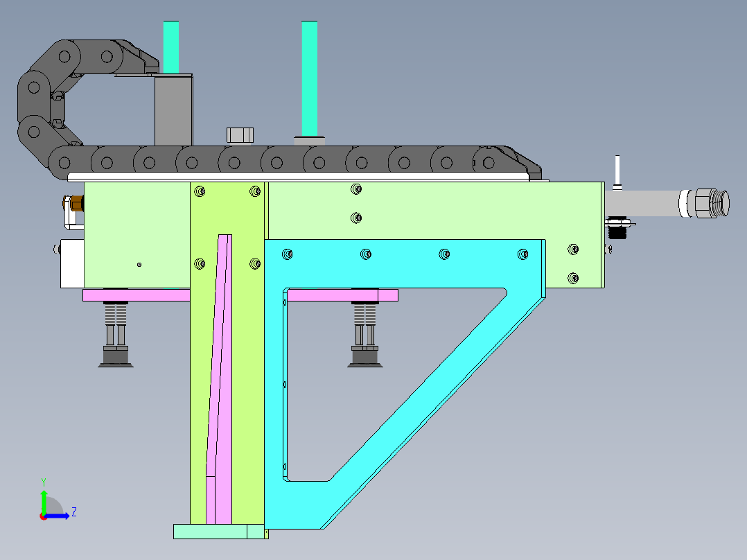Pick the mint green base plate at the column foot

[220, 532]
